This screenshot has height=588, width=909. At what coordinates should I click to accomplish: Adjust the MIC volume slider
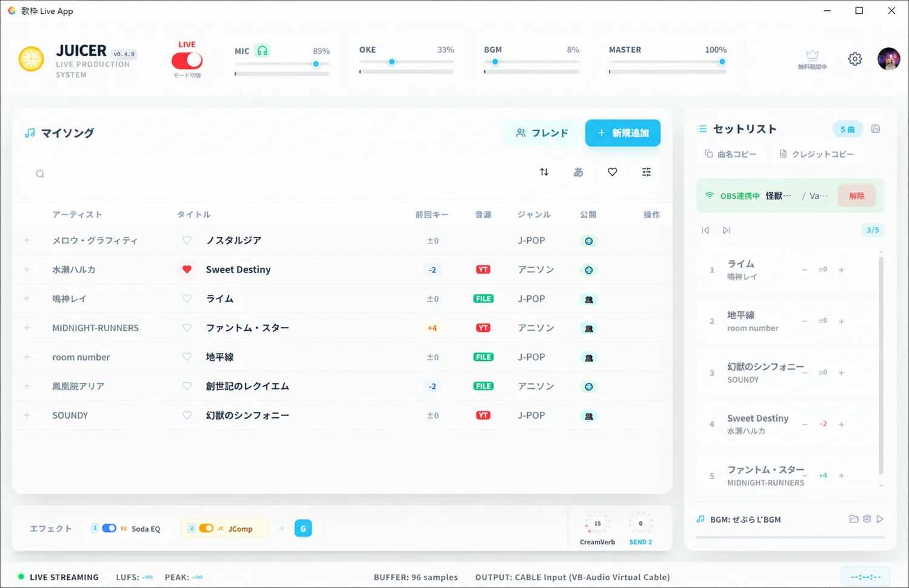[282, 64]
